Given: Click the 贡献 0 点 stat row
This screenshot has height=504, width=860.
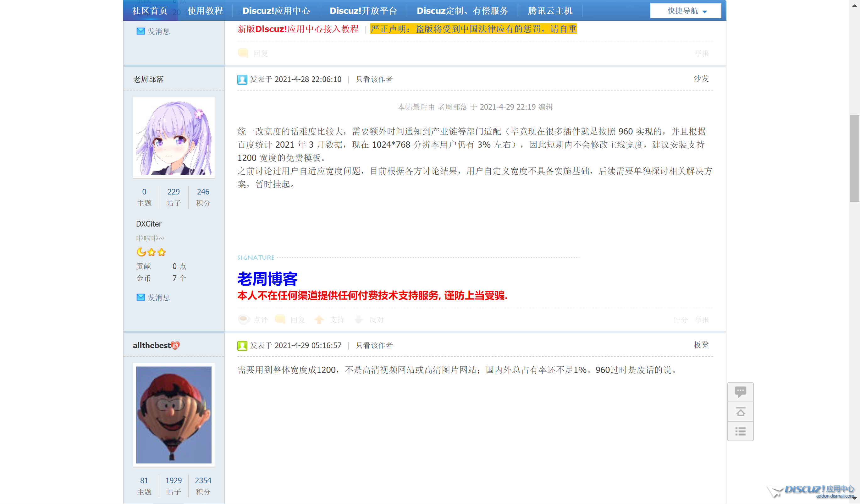Looking at the screenshot, I should pyautogui.click(x=162, y=266).
